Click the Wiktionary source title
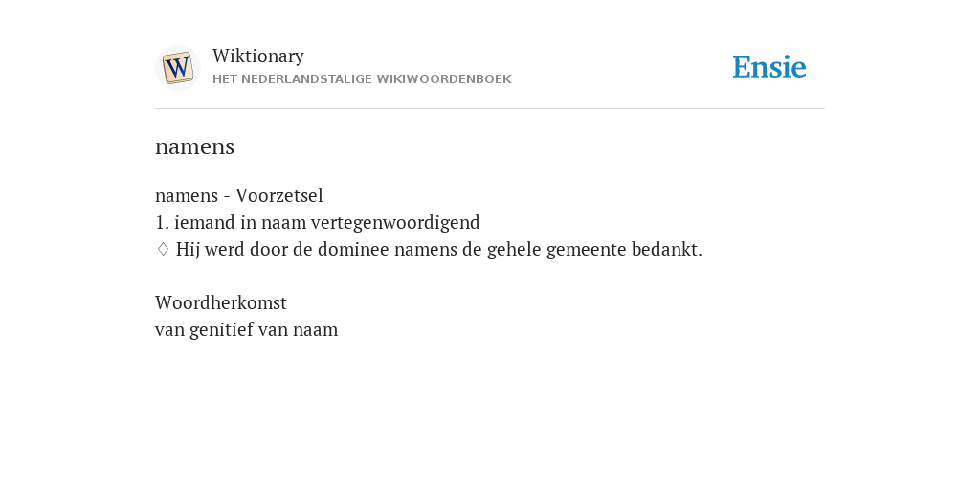Viewport: 980px width, 490px height. (258, 56)
